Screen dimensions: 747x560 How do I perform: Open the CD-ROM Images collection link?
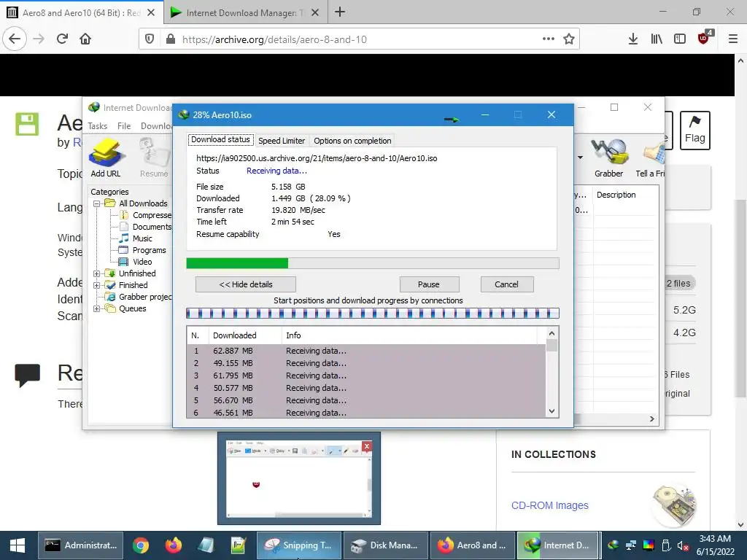click(550, 505)
